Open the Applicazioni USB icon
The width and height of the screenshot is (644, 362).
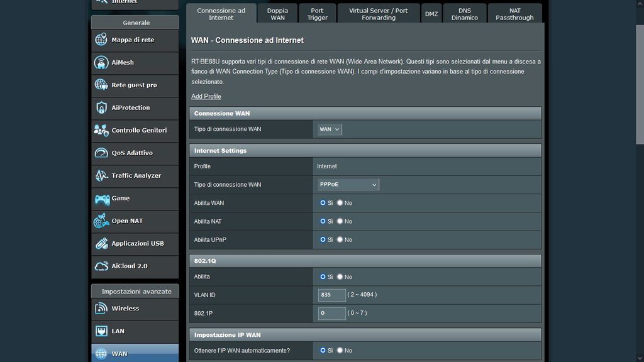tap(101, 244)
